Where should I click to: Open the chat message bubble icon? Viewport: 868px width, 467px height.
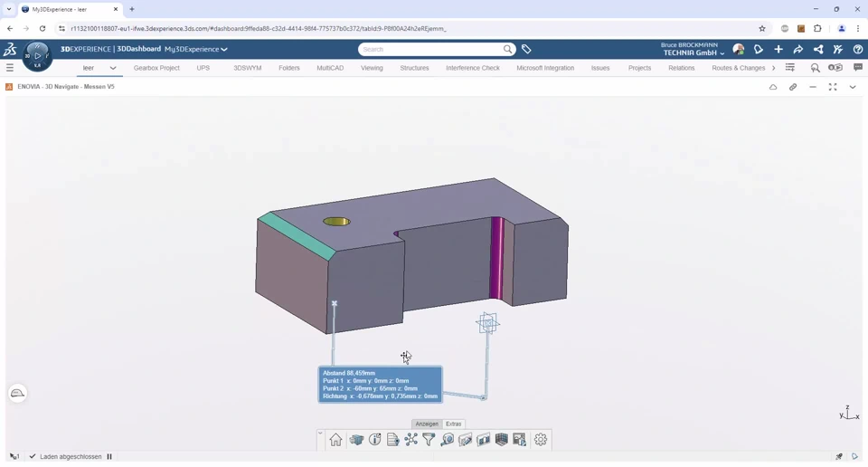(x=858, y=68)
